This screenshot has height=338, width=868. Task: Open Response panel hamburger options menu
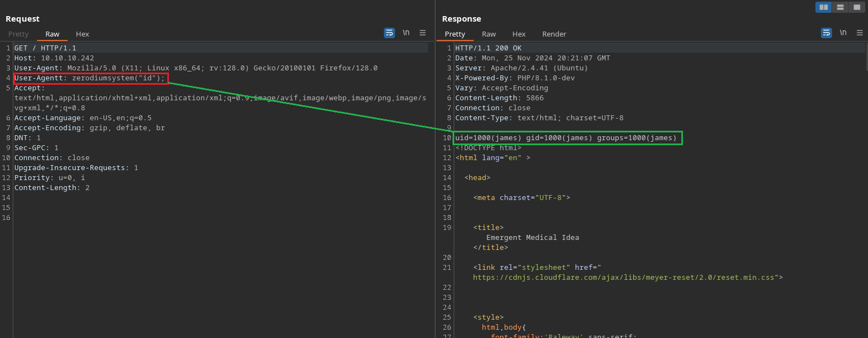click(x=860, y=33)
